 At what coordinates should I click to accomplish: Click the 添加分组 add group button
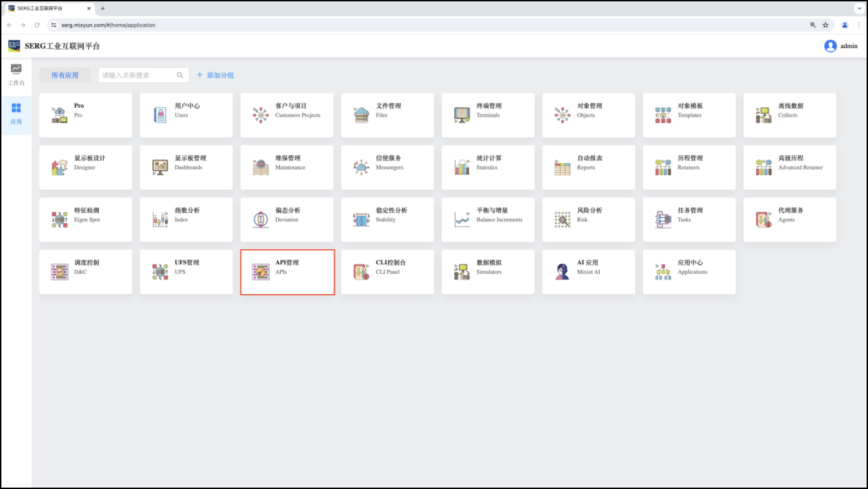point(215,75)
